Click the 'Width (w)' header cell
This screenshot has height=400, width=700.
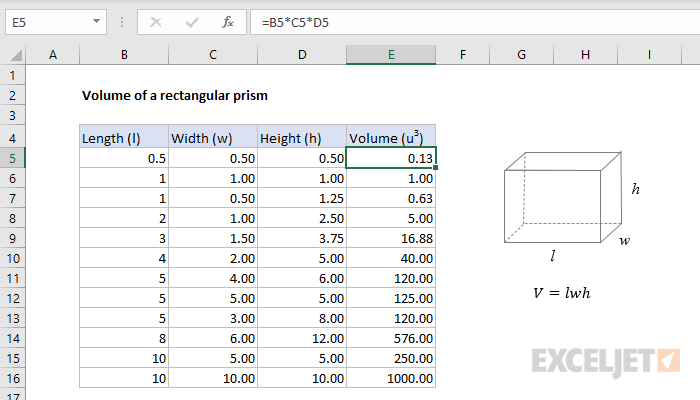tap(213, 136)
